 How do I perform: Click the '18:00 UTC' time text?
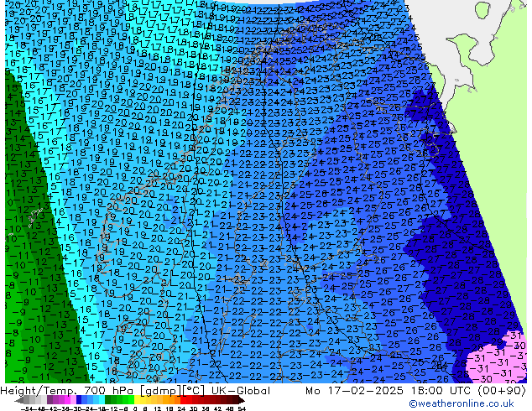point(443,391)
